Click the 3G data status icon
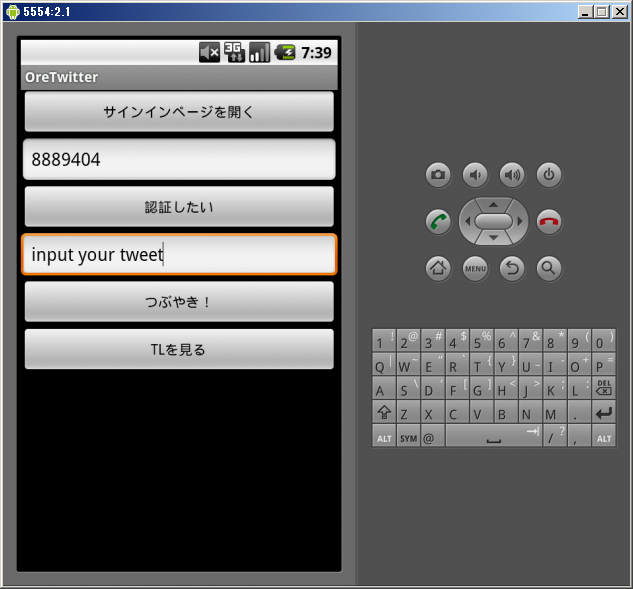The width and height of the screenshot is (633, 589). coord(234,52)
